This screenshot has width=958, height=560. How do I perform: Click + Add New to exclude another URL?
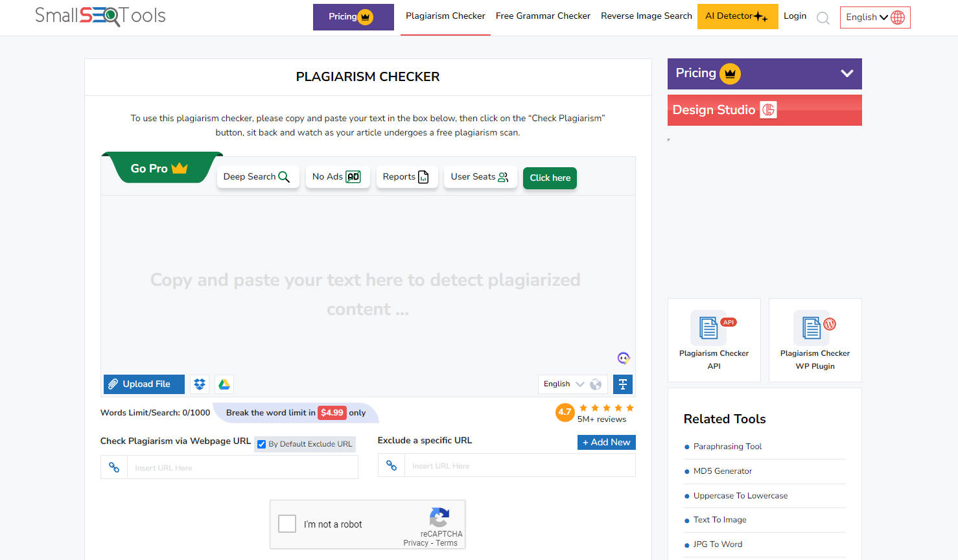(x=606, y=442)
